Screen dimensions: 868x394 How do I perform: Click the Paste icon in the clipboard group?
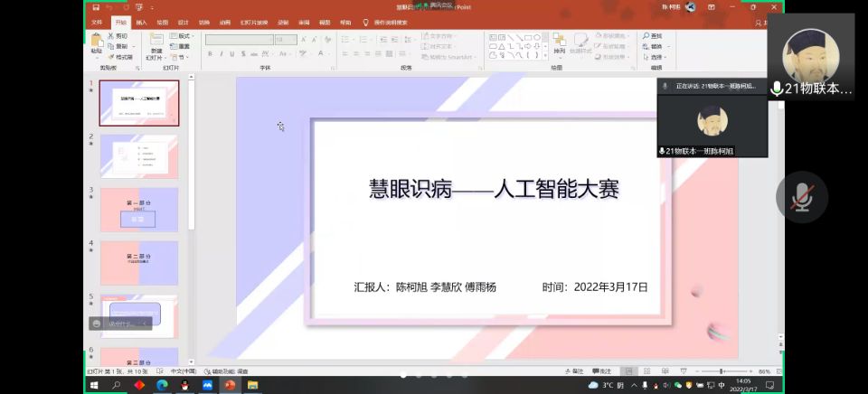point(96,42)
